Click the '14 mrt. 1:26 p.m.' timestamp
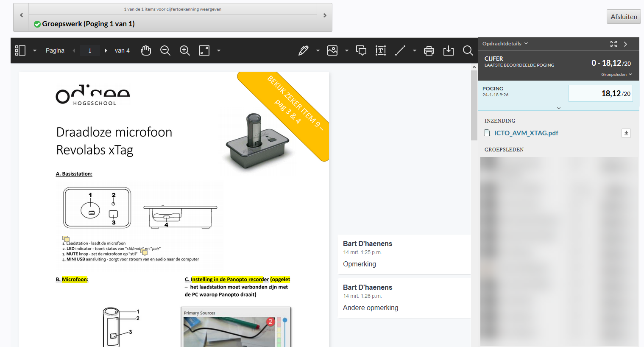The width and height of the screenshot is (644, 347). (362, 296)
